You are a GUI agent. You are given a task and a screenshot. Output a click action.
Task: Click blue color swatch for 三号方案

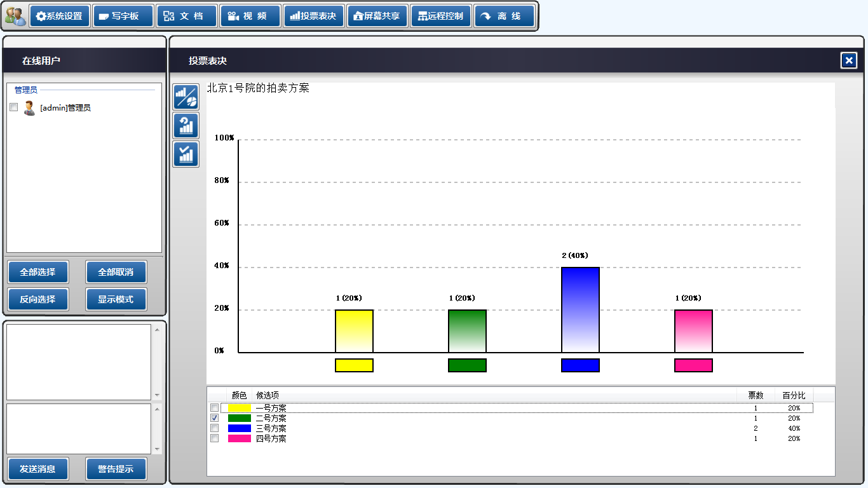click(240, 428)
